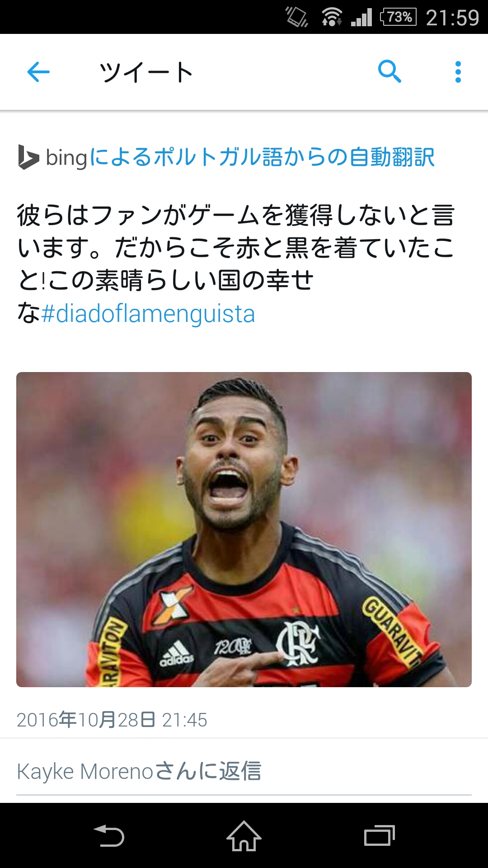The height and width of the screenshot is (868, 488).
Task: Tap the blue back arrow
Action: (38, 72)
